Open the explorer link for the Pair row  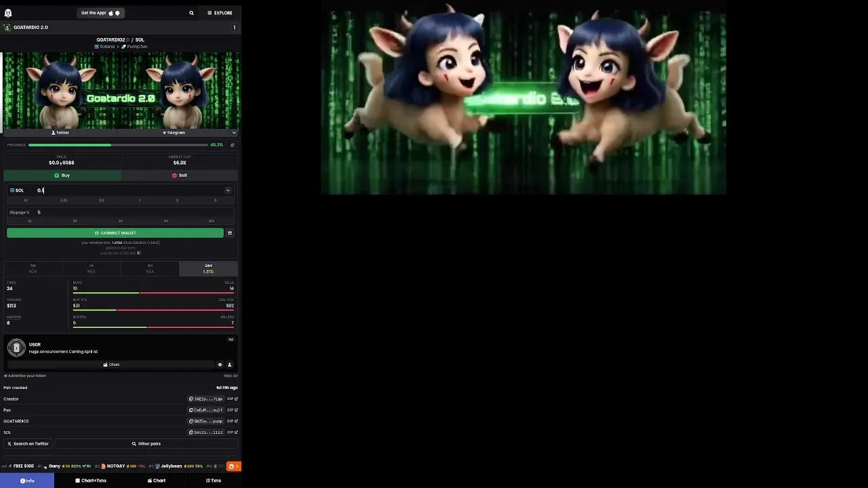(233, 410)
